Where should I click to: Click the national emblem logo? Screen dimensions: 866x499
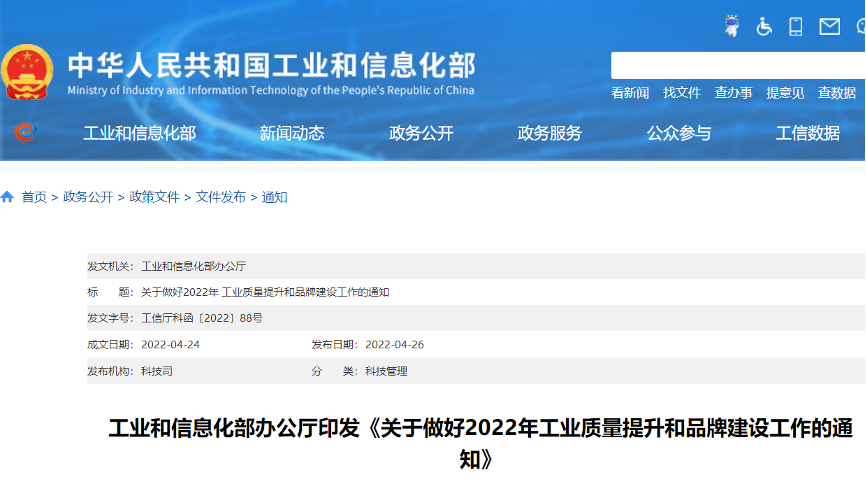click(27, 72)
